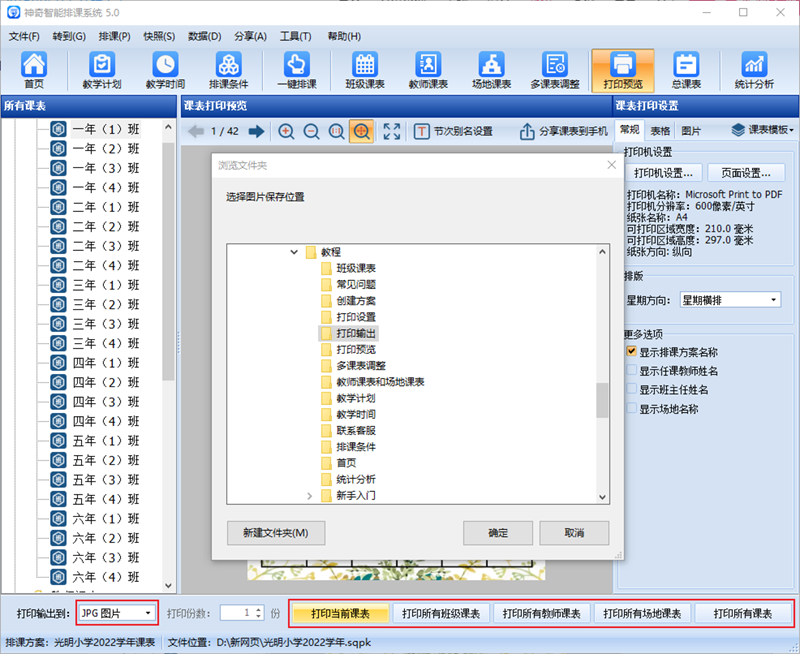The width and height of the screenshot is (800, 654).
Task: Enable 显示场地名称 checkbox
Action: (631, 409)
